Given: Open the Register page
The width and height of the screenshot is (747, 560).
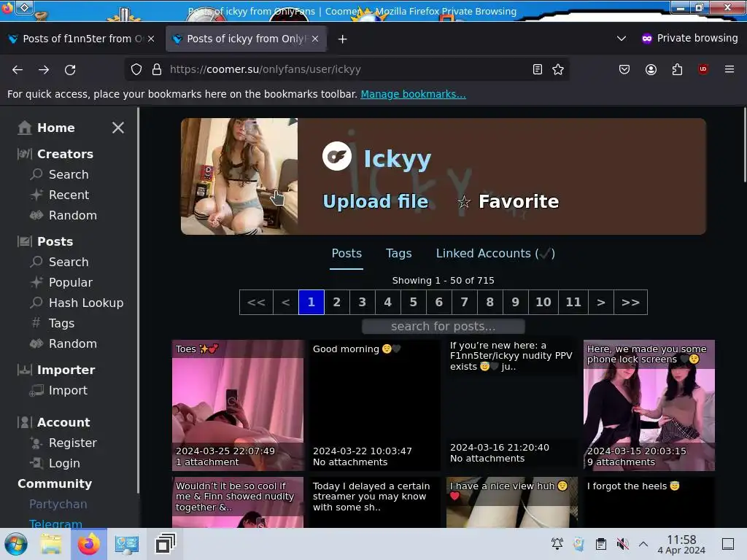Looking at the screenshot, I should pyautogui.click(x=63, y=443).
